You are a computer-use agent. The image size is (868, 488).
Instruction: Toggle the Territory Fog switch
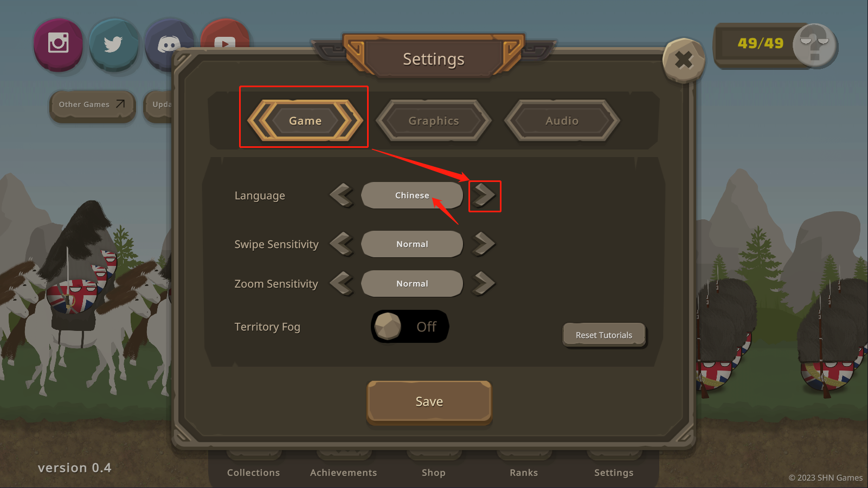tap(410, 327)
